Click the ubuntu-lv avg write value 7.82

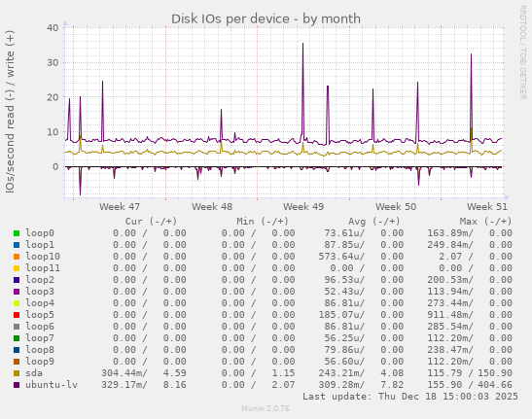pyautogui.click(x=392, y=384)
